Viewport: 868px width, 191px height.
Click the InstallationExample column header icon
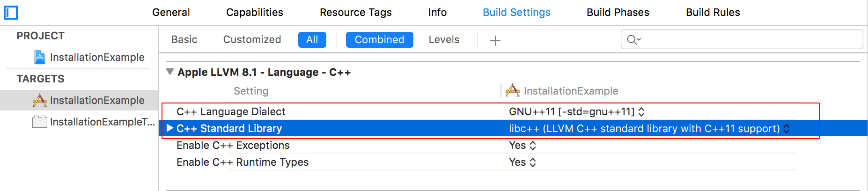513,90
